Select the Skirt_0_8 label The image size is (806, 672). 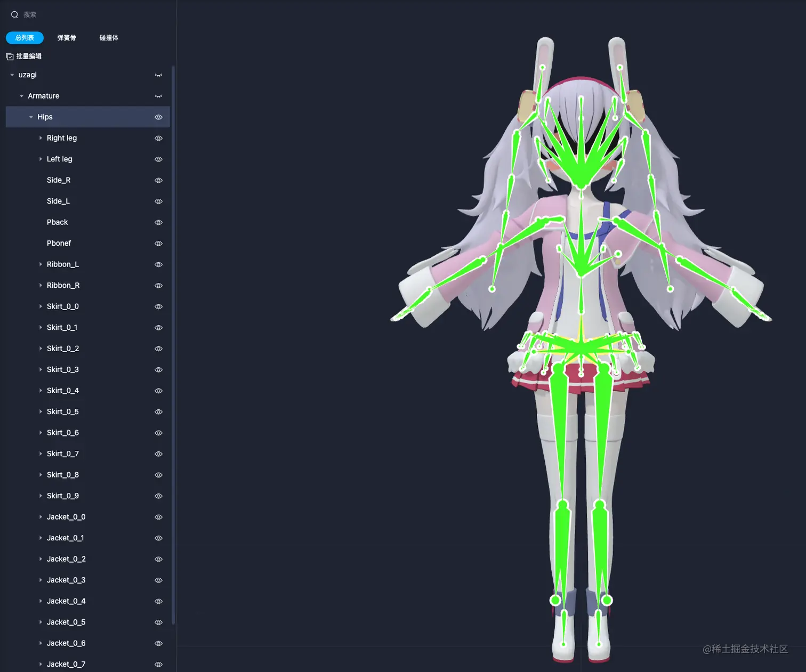click(62, 475)
